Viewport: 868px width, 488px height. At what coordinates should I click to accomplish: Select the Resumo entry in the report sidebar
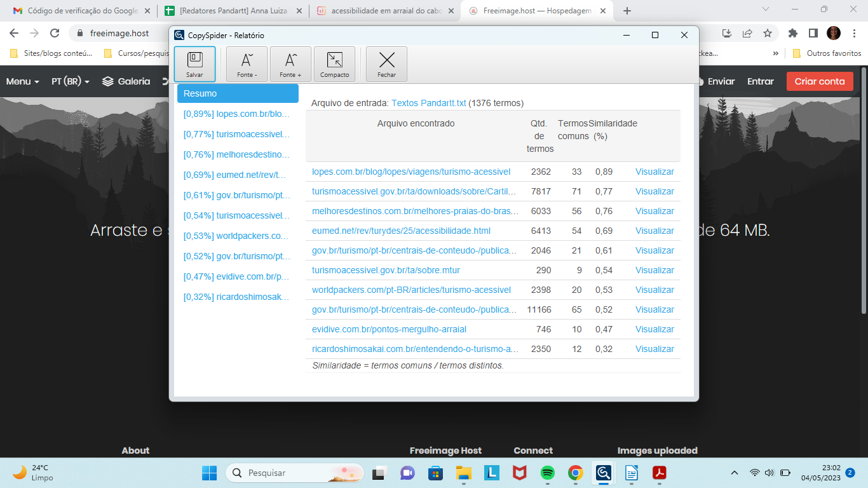[x=238, y=93]
